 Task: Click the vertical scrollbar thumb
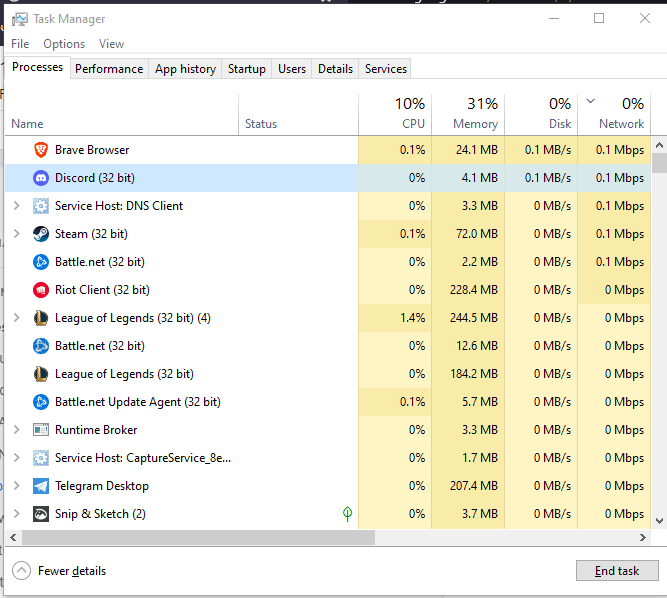point(659,163)
